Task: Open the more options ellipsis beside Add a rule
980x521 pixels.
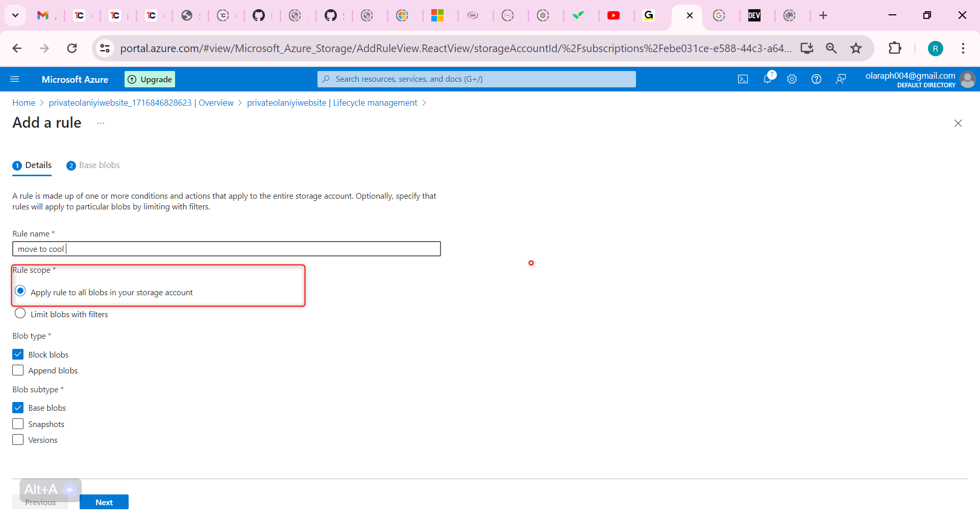Action: click(x=101, y=123)
